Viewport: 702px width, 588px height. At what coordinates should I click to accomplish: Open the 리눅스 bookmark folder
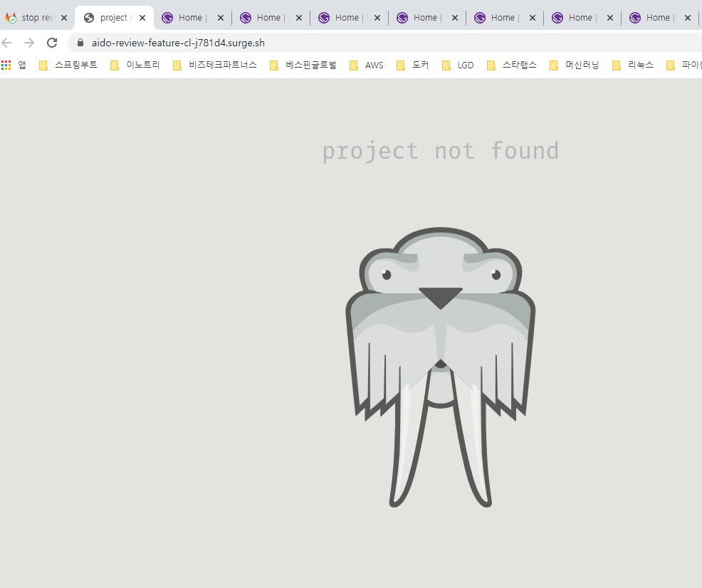pyautogui.click(x=632, y=65)
